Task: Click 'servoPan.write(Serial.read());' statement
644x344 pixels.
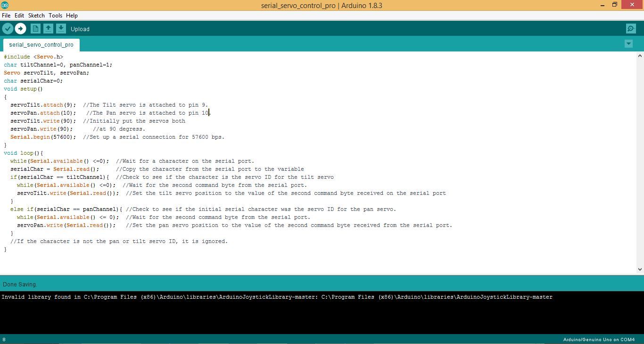Action: pyautogui.click(x=66, y=225)
